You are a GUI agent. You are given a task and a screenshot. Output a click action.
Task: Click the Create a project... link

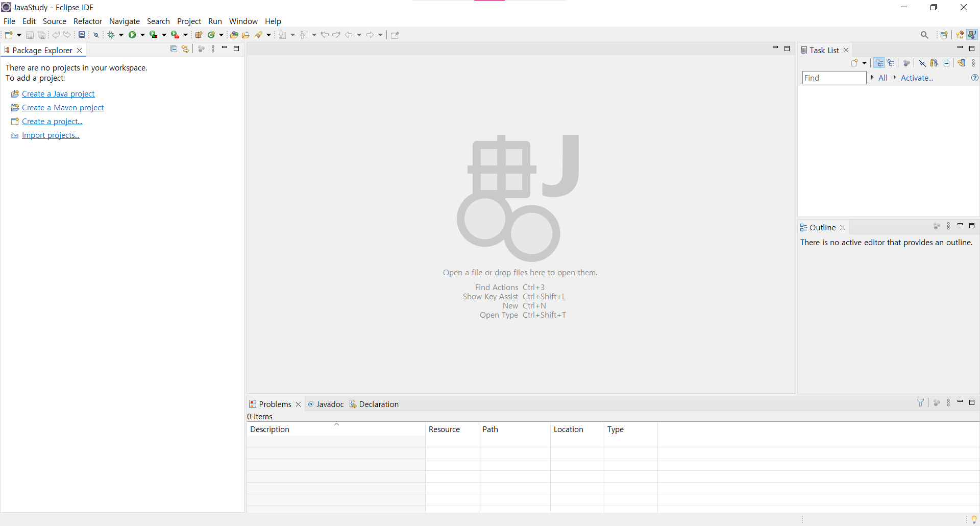[52, 121]
